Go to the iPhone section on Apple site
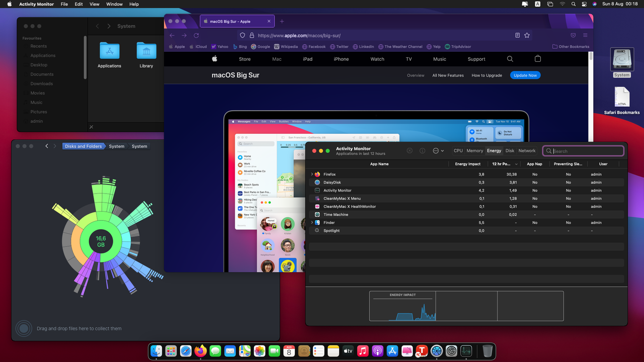The image size is (644, 362). [341, 59]
